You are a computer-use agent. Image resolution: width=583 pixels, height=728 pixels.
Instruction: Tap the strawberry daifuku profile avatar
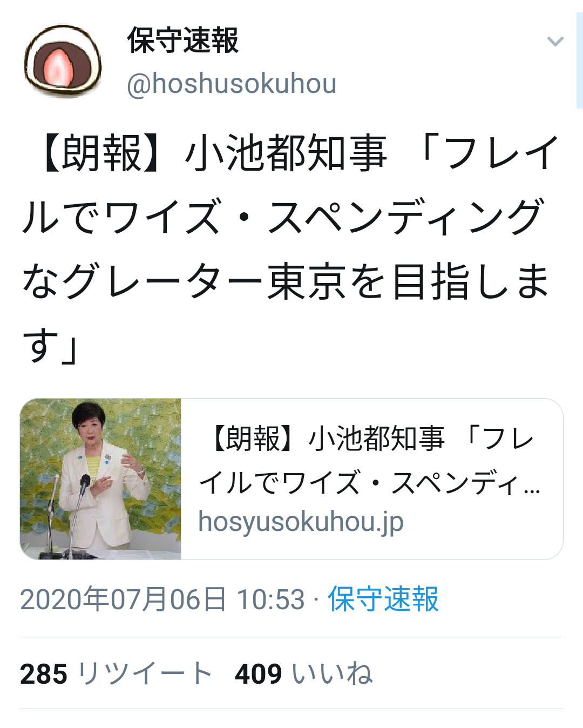coord(63,60)
